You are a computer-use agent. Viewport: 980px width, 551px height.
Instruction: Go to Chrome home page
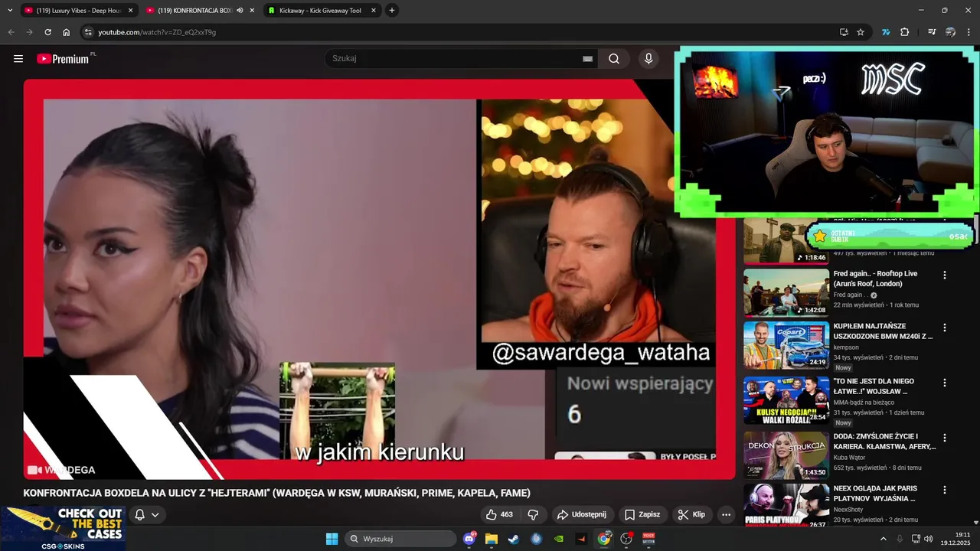coord(67,32)
